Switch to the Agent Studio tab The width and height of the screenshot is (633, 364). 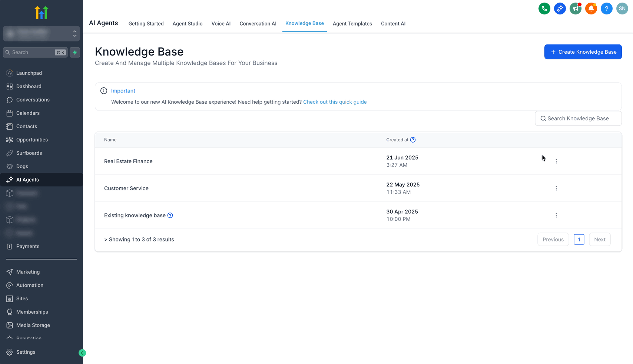pyautogui.click(x=188, y=24)
